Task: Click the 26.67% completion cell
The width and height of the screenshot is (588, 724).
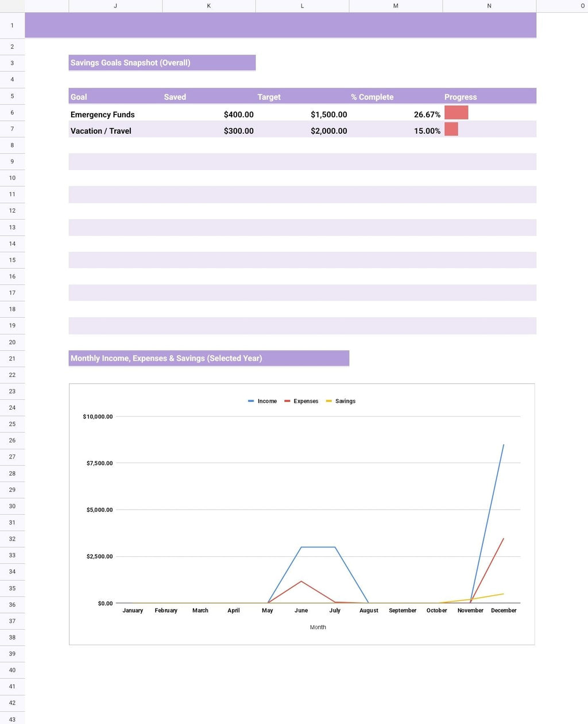Action: 427,114
